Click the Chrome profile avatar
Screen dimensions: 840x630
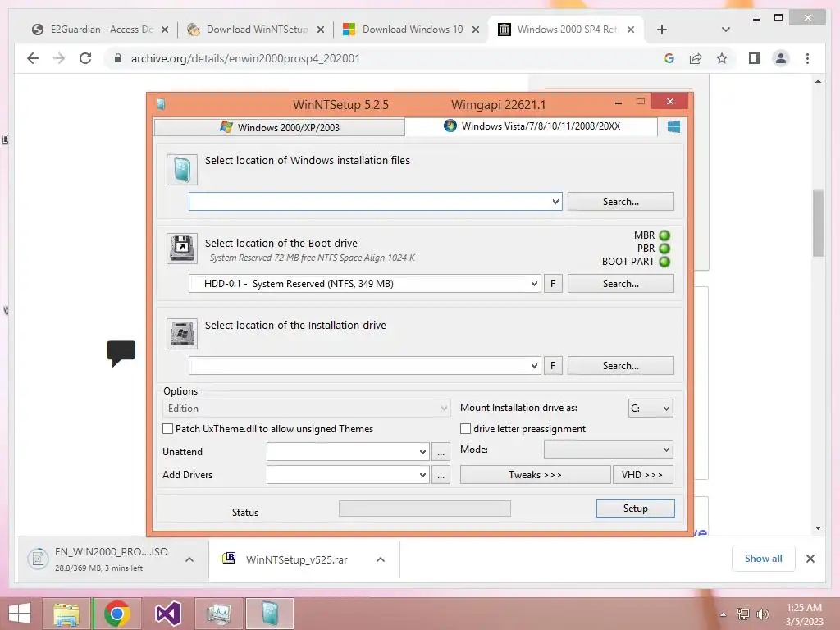pos(781,58)
